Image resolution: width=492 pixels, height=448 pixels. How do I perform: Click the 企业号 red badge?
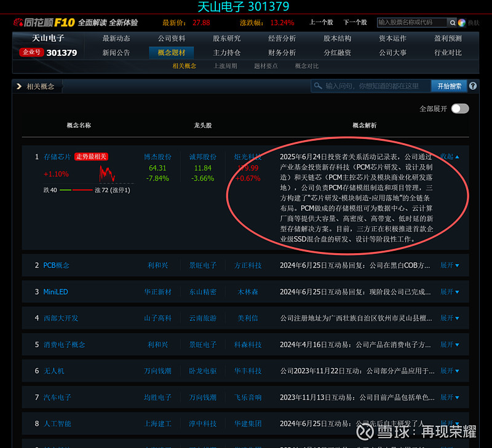[31, 52]
